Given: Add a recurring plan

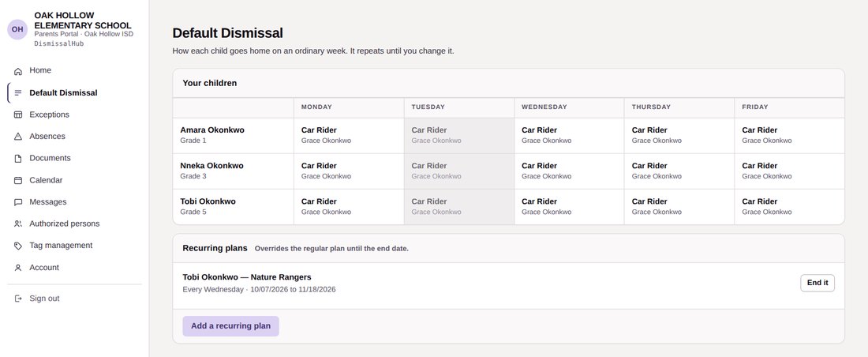Looking at the screenshot, I should [231, 326].
